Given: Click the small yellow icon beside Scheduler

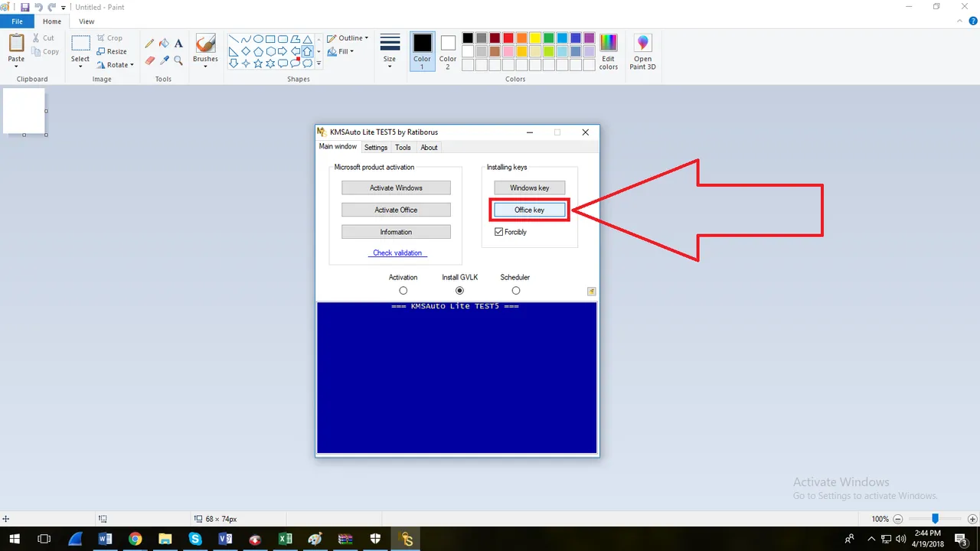Looking at the screenshot, I should click(591, 291).
